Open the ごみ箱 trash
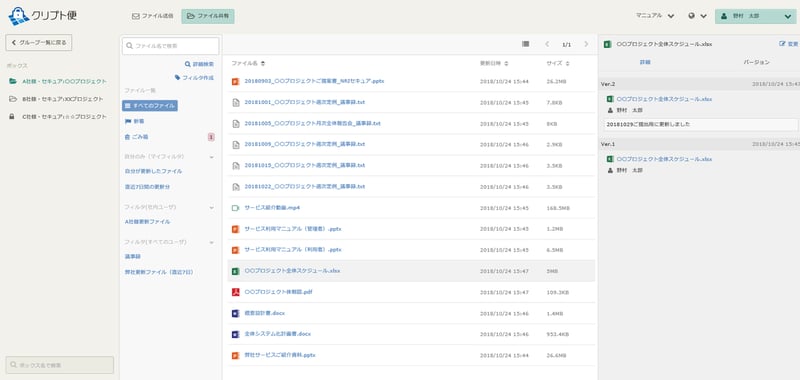The width and height of the screenshot is (800, 380). 137,137
